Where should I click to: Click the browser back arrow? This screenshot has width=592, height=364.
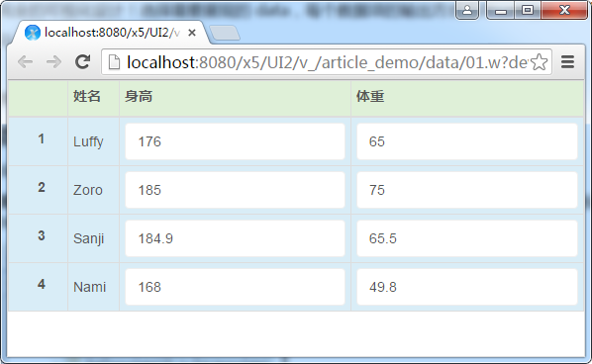[x=26, y=62]
